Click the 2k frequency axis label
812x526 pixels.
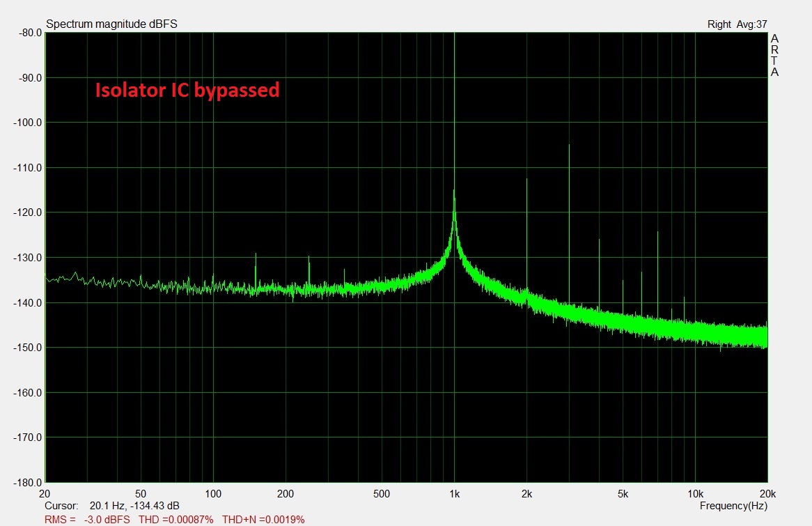[x=526, y=494]
